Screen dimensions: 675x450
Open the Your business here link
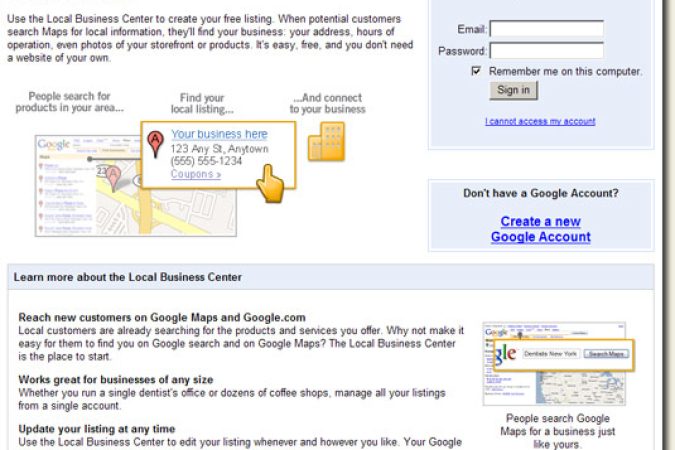(x=219, y=134)
